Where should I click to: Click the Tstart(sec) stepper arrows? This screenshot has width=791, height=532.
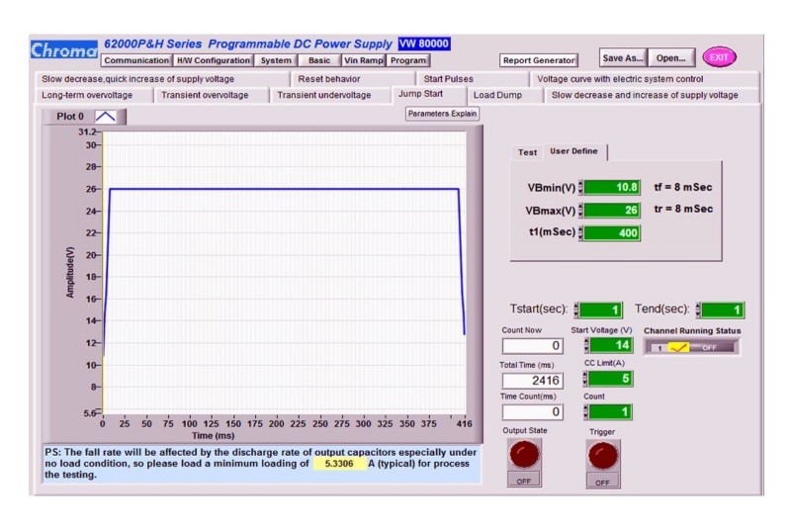578,310
